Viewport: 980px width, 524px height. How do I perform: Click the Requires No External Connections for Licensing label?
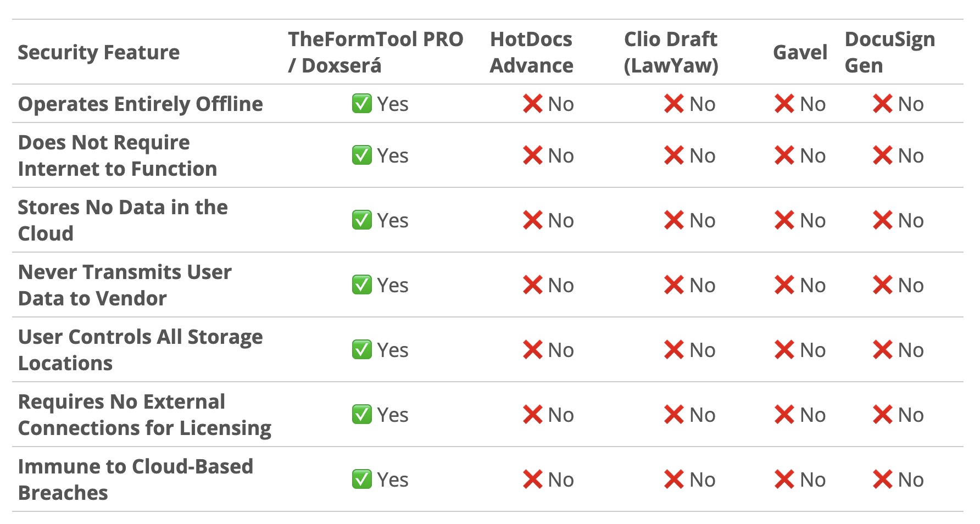(x=144, y=415)
